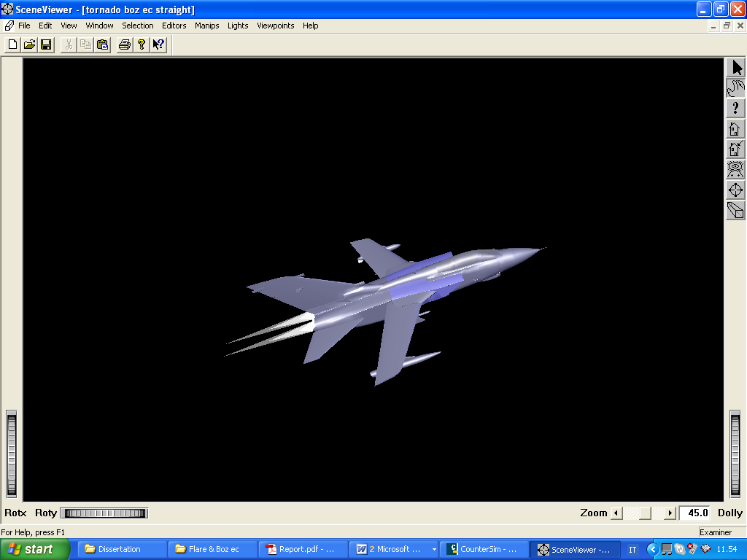Decrease zoom with left arrow
Screen dimensions: 747x560
pyautogui.click(x=616, y=513)
